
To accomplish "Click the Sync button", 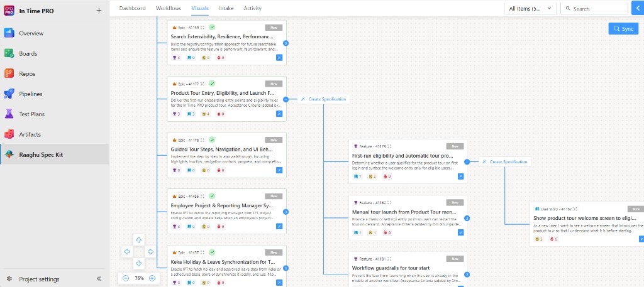I will (623, 29).
